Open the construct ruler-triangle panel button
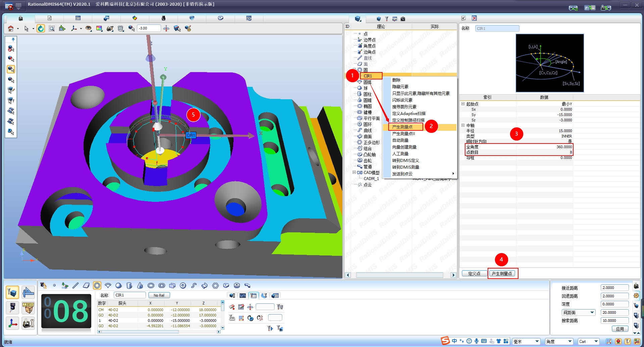The height and width of the screenshot is (347, 644). point(28,292)
